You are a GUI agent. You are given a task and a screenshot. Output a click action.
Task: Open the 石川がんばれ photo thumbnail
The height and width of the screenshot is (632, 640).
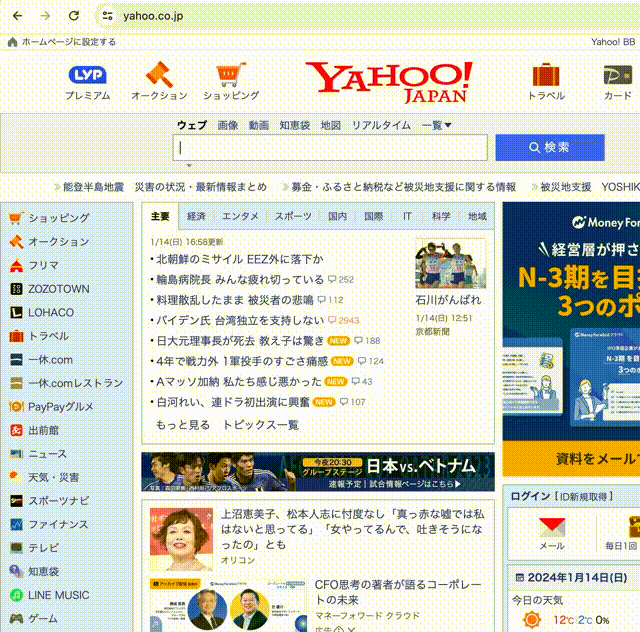[x=451, y=264]
